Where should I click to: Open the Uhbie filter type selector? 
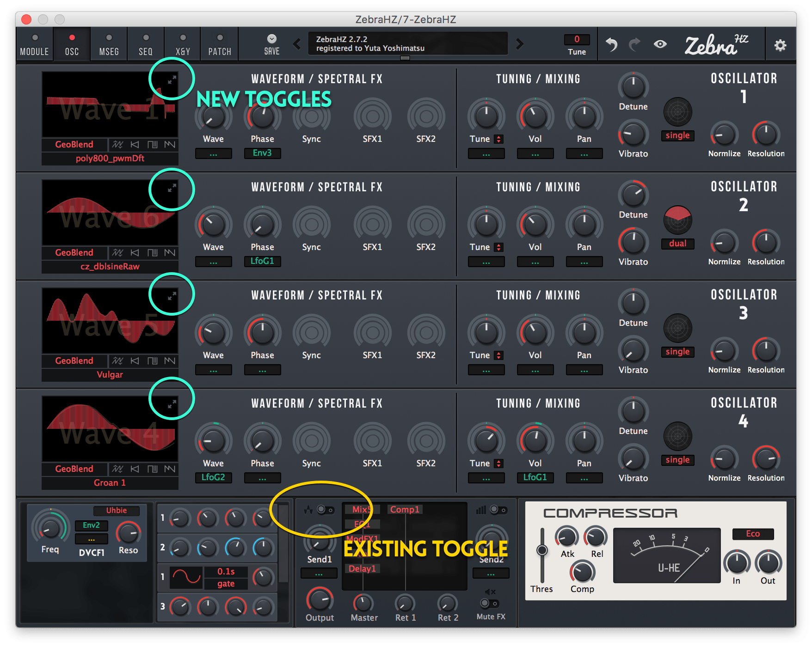click(117, 511)
